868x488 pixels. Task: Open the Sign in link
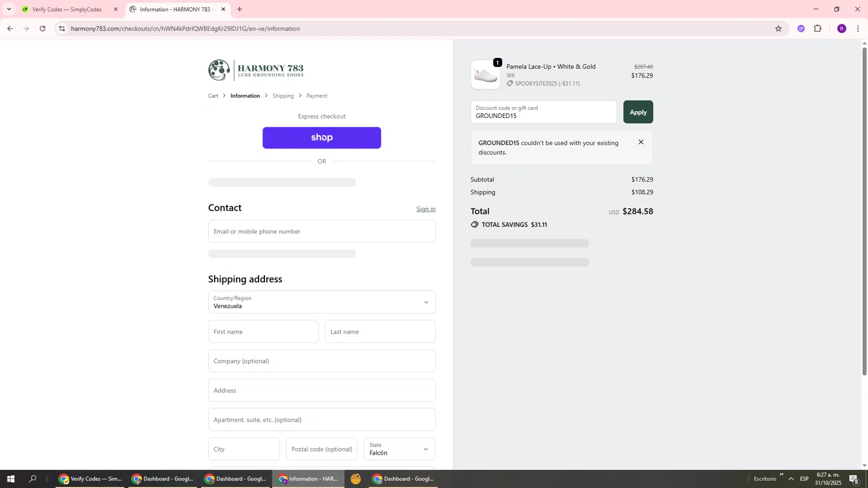(426, 209)
